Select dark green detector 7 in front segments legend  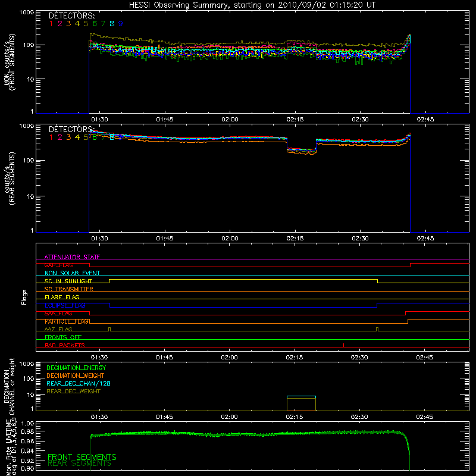[103, 24]
